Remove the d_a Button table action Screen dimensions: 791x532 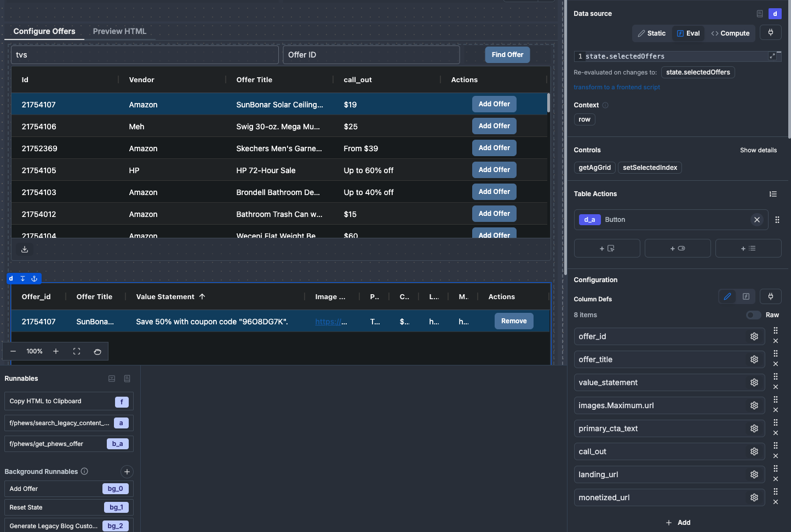(x=757, y=220)
